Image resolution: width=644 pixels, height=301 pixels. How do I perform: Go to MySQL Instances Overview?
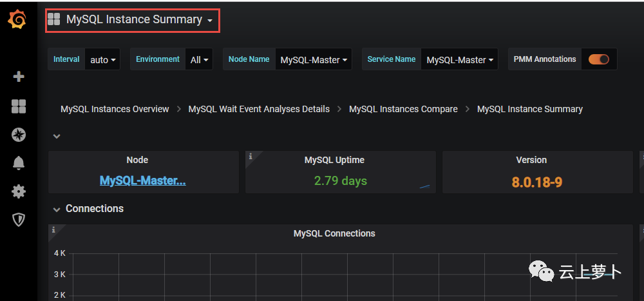point(115,109)
